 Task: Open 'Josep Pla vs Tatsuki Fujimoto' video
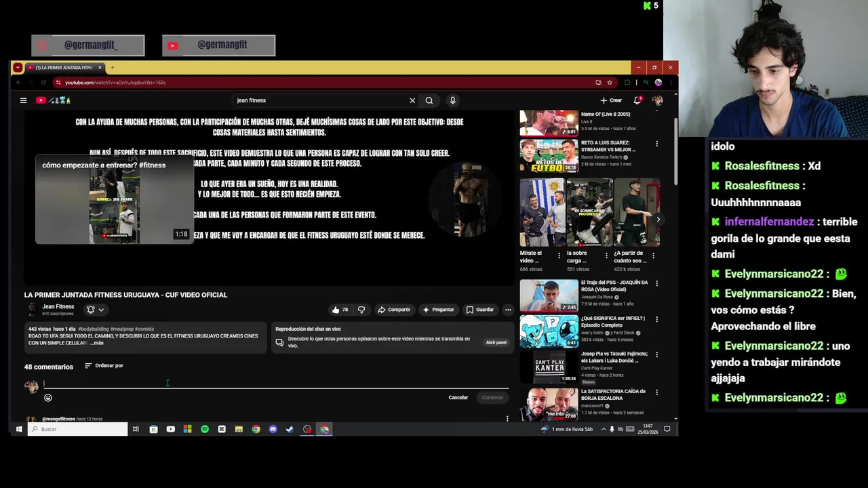(549, 367)
